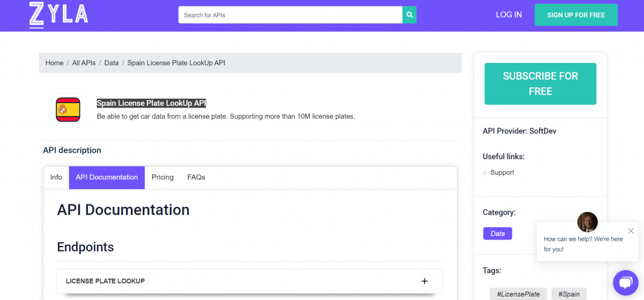This screenshot has width=644, height=300.
Task: Close the help chat popup
Action: pos(631,231)
